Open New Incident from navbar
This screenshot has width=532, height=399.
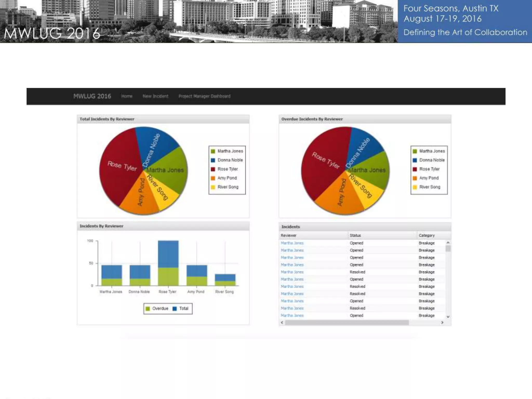155,96
